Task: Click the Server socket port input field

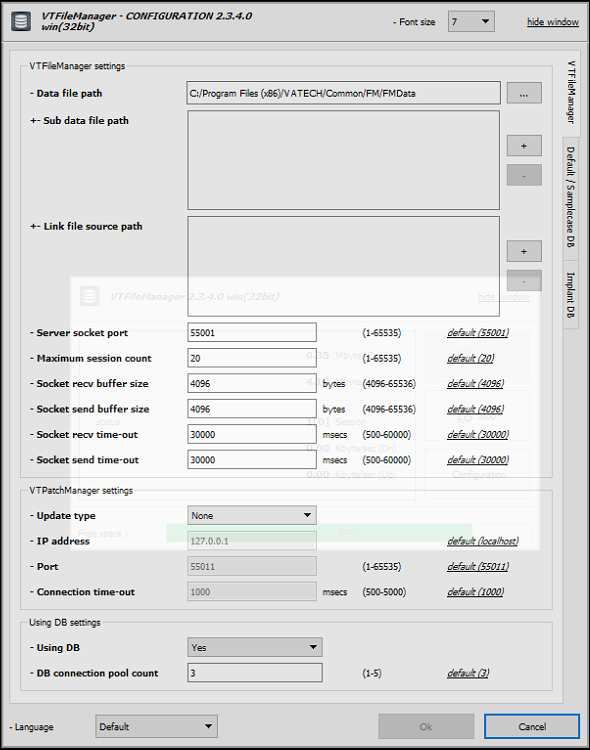Action: pyautogui.click(x=252, y=332)
